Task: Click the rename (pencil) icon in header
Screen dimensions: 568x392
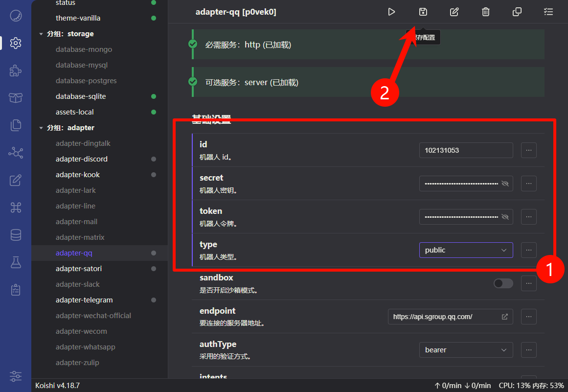Action: tap(454, 12)
